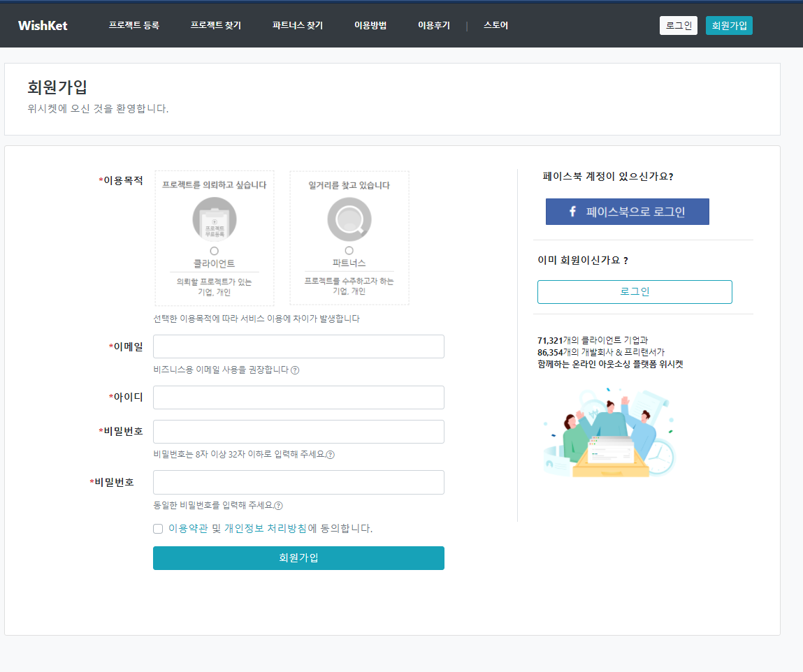Focus the first 비밀번호 input field

tap(298, 432)
